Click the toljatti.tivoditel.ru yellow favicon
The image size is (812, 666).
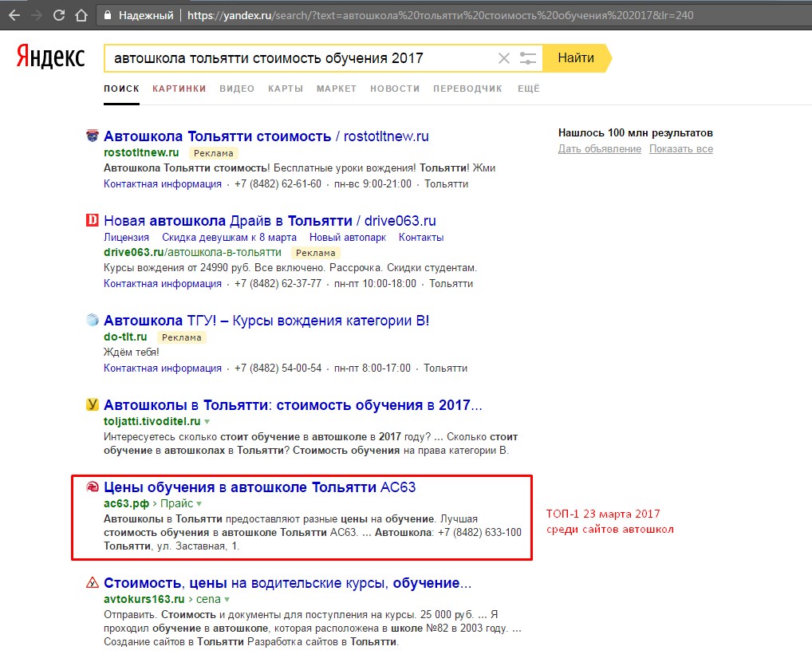tap(93, 404)
